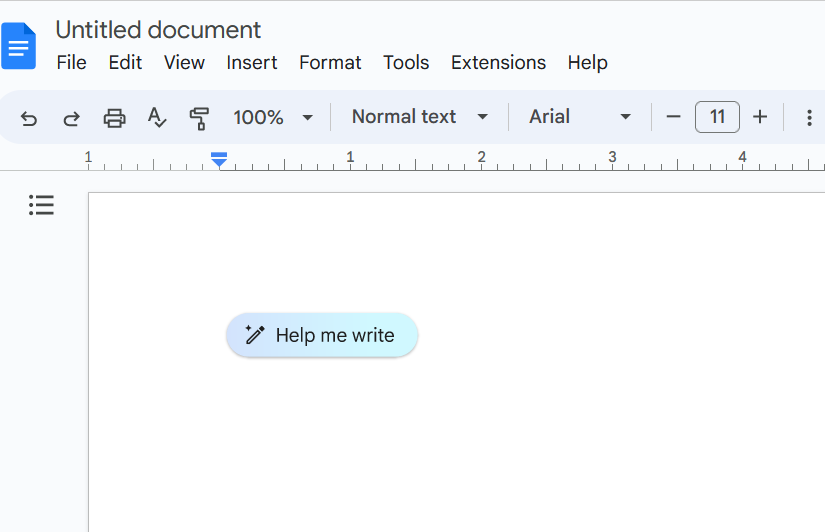
Task: Rename the Untitled document title
Action: [x=158, y=30]
